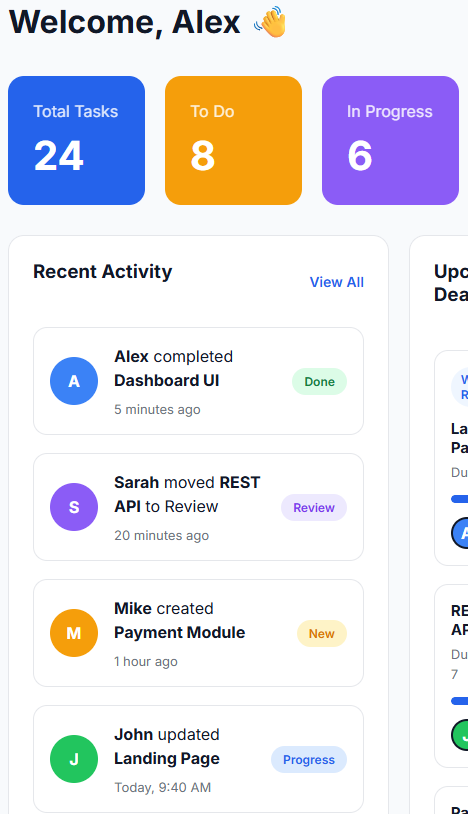Click the Done status badge
This screenshot has height=814, width=468.
[319, 382]
